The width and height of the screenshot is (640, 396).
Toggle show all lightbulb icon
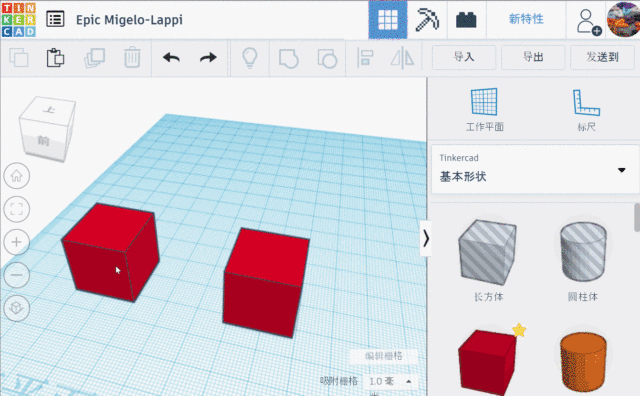click(250, 58)
